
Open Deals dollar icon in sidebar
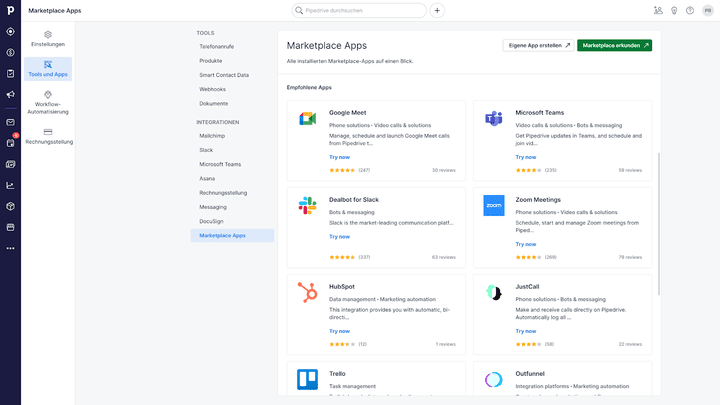10,53
